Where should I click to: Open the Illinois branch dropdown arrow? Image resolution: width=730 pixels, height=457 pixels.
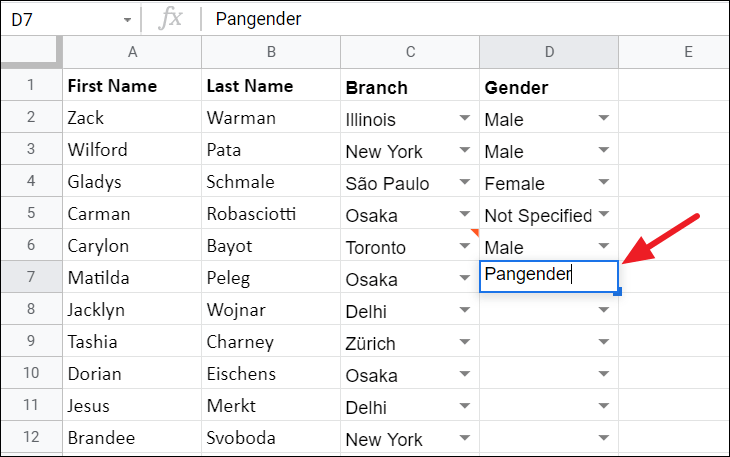[464, 119]
